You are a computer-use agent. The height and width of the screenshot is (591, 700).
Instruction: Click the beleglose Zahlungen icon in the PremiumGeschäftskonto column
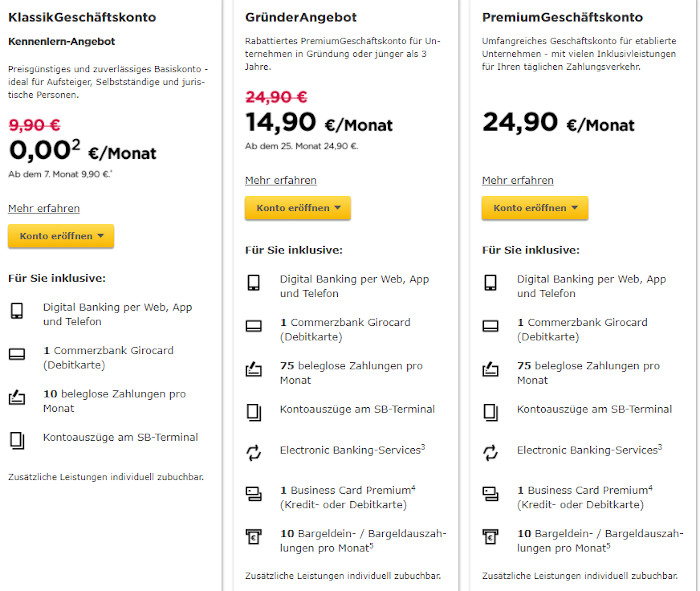point(491,370)
